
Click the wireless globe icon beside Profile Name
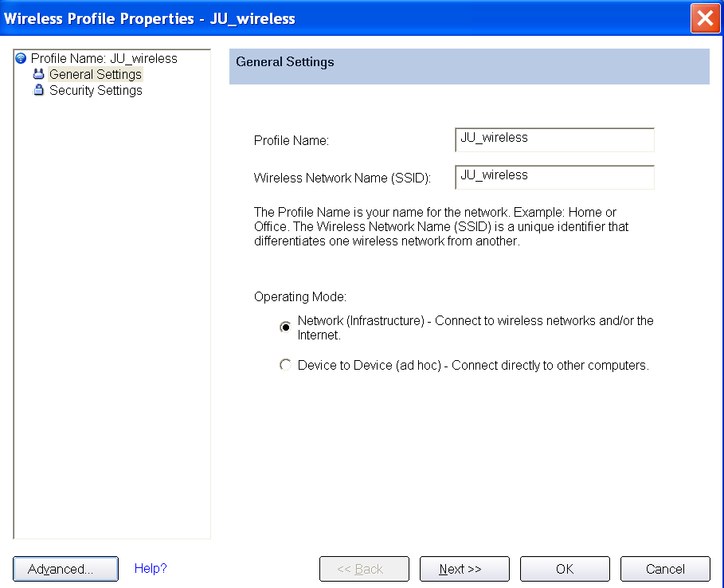pyautogui.click(x=21, y=58)
